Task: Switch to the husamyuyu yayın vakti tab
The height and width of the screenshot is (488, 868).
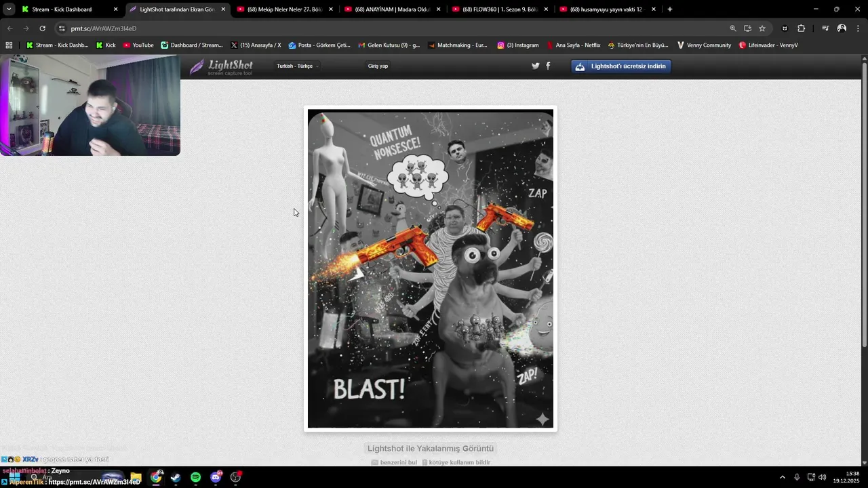Action: [x=606, y=9]
